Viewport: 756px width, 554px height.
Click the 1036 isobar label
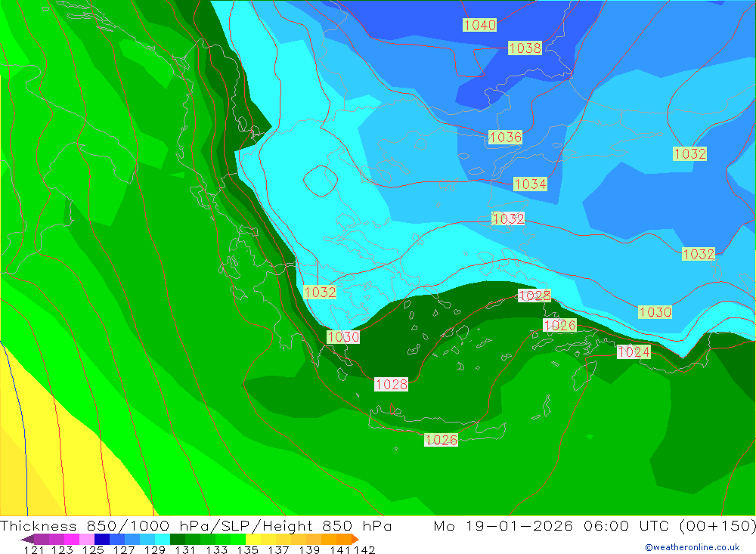point(505,137)
